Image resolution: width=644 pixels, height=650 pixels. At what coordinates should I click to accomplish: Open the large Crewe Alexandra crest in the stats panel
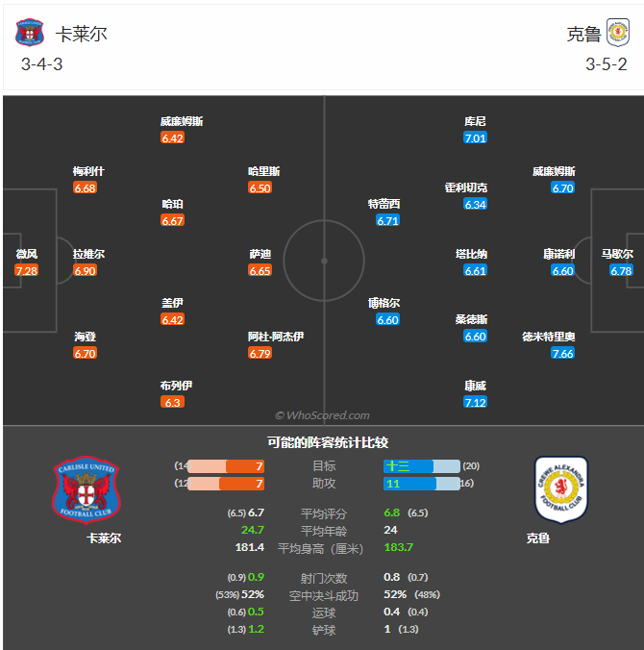click(560, 489)
